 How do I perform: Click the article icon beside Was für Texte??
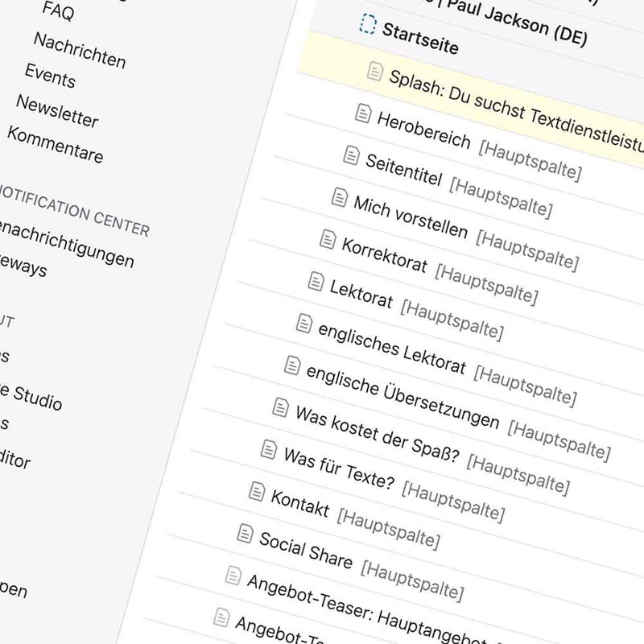269,449
